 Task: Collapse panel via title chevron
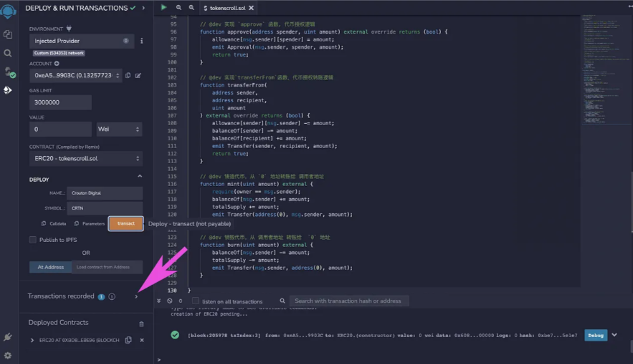143,8
